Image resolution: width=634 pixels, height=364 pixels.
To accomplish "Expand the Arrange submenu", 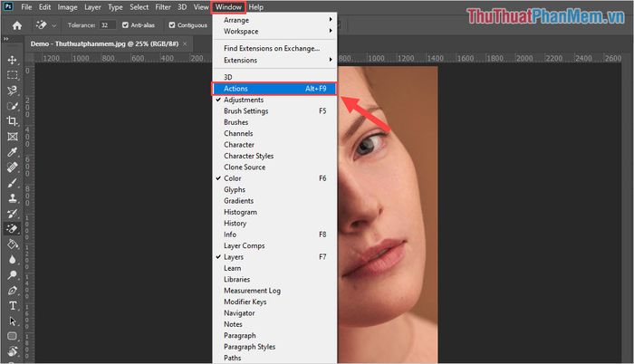I will 274,20.
